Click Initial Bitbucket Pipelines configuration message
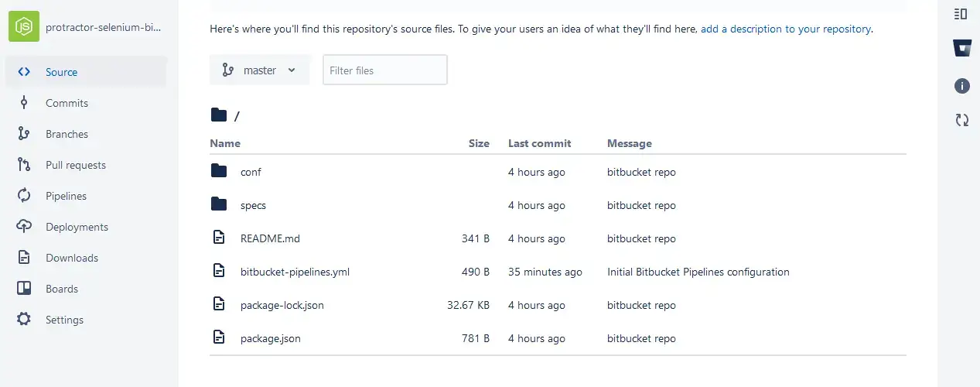This screenshot has height=387, width=980. pyautogui.click(x=698, y=272)
